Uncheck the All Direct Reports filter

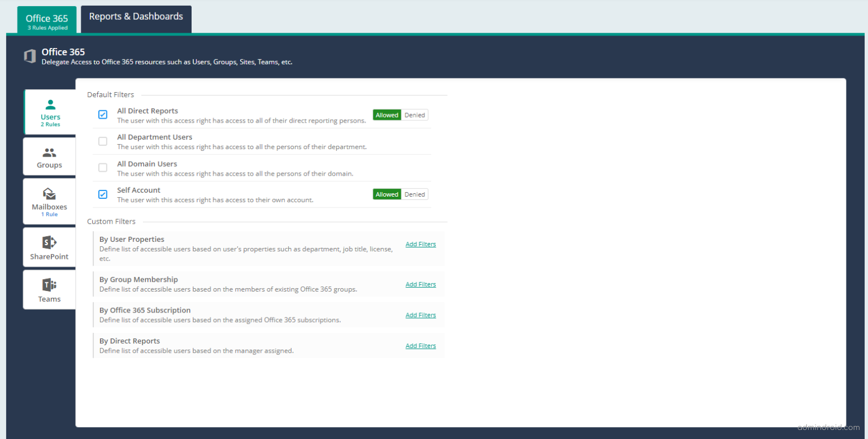tap(102, 114)
